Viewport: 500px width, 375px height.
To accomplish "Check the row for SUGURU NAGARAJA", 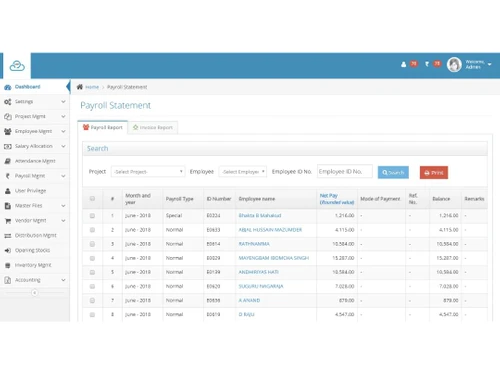I will coord(92,286).
